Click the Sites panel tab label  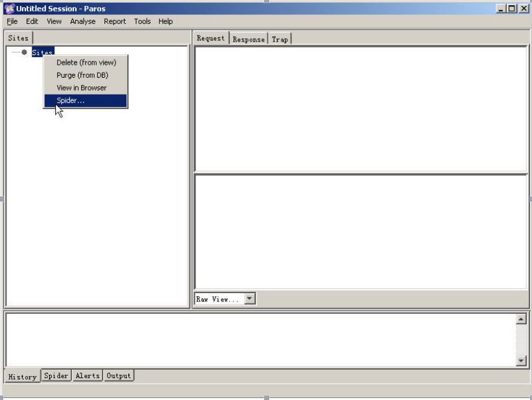18,38
